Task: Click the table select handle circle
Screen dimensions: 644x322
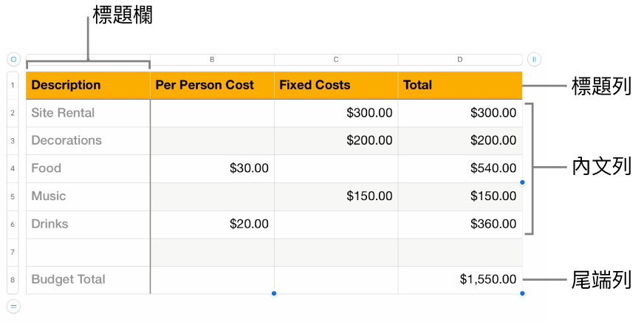Action: click(13, 59)
